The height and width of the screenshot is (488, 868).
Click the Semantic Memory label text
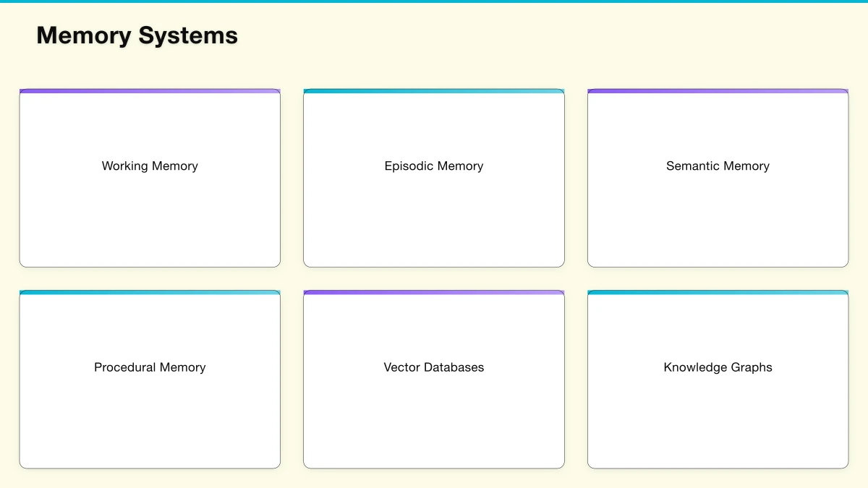[x=718, y=166]
